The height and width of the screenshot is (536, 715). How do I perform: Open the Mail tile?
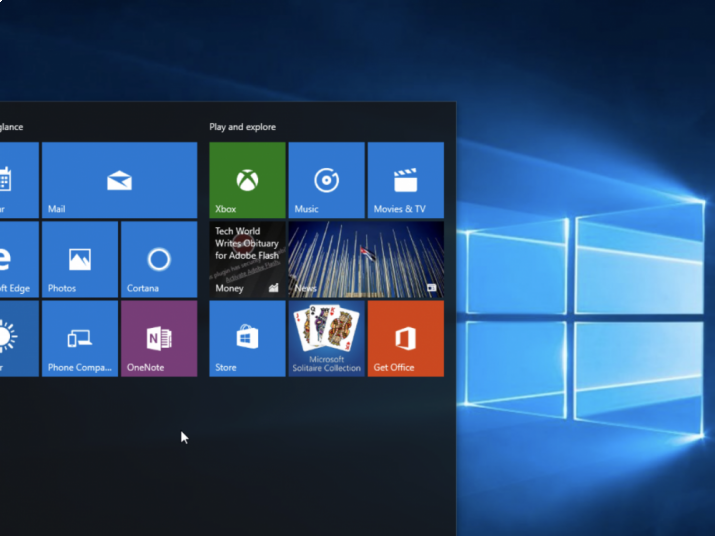click(119, 180)
